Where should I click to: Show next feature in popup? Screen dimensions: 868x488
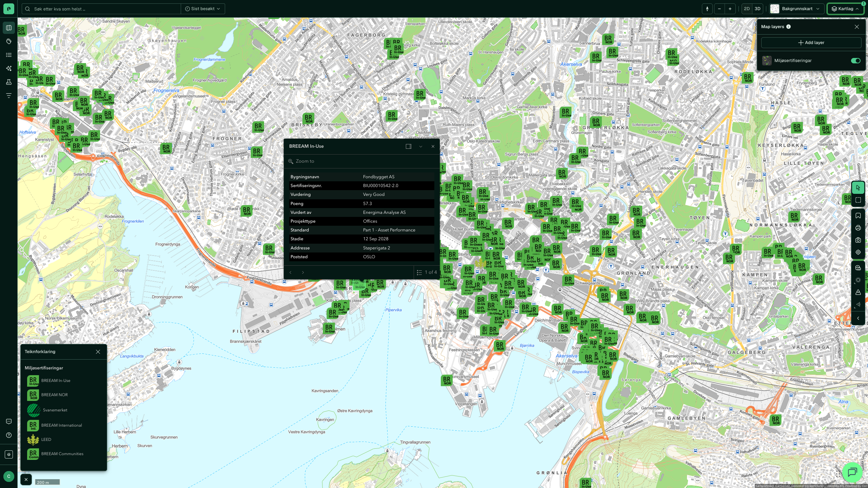(x=303, y=272)
